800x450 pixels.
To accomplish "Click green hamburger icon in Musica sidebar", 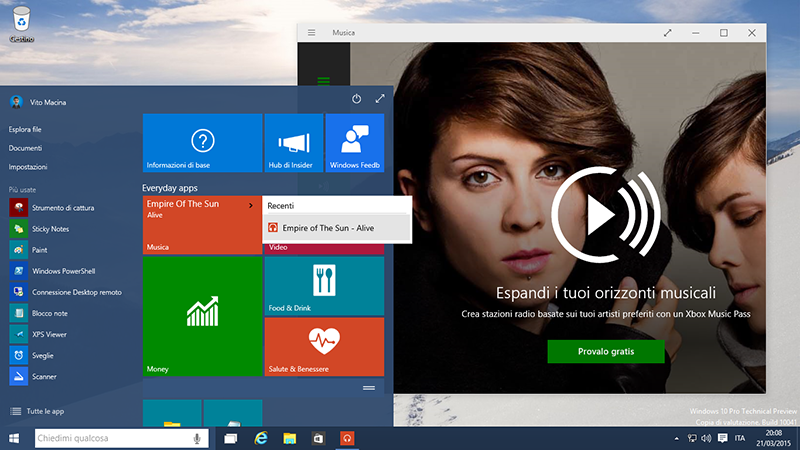I will pyautogui.click(x=323, y=81).
